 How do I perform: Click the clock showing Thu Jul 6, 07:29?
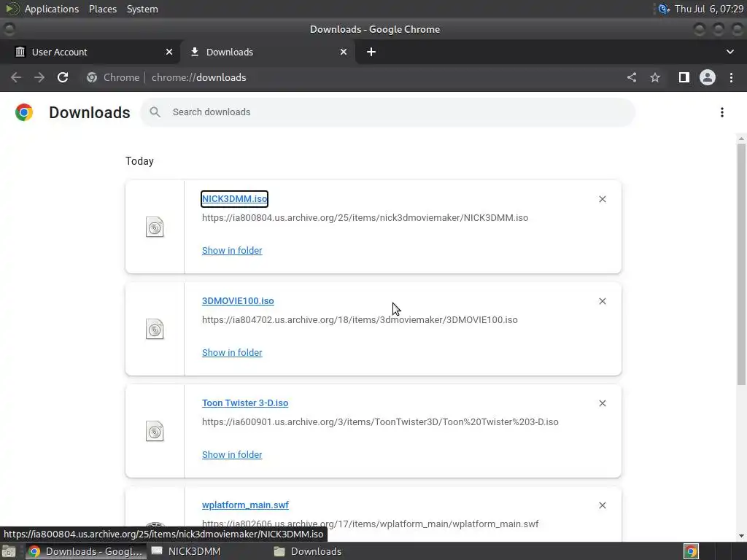[709, 9]
